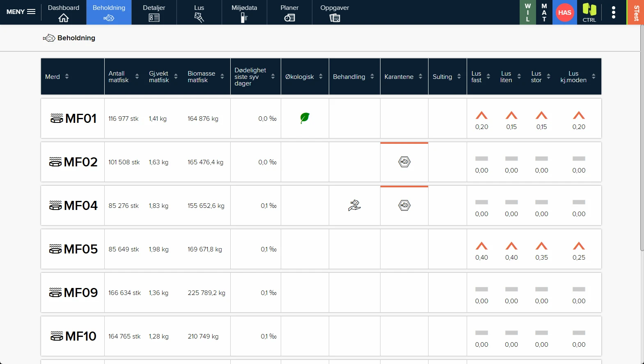644x364 pixels.
Task: Click the green WIL badge
Action: [528, 12]
